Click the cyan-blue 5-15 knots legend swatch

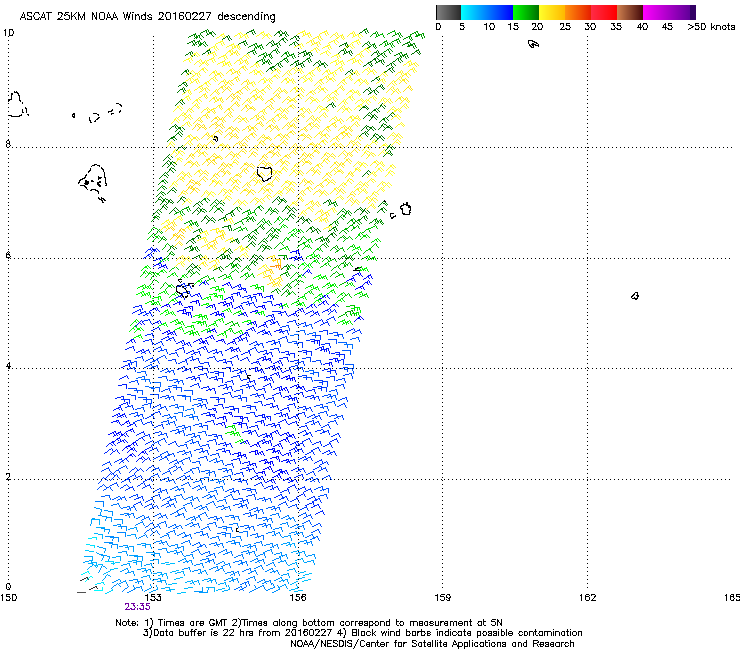pos(487,12)
